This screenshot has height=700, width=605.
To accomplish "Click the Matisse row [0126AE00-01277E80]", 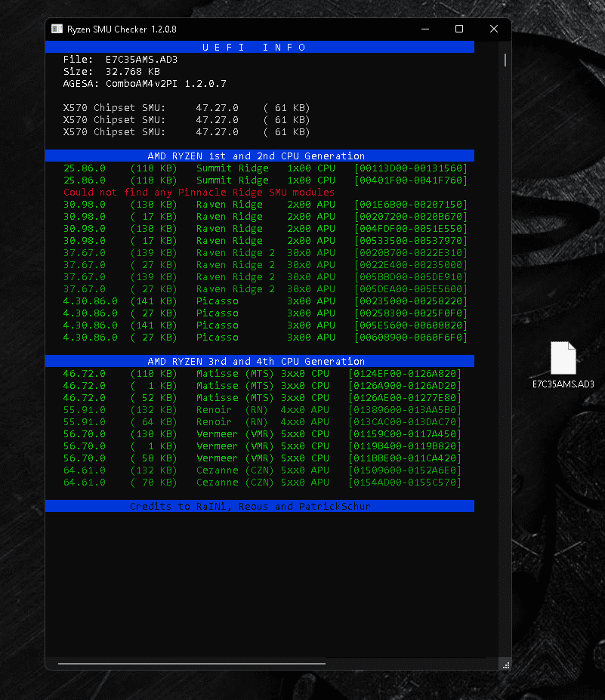I will (x=262, y=397).
